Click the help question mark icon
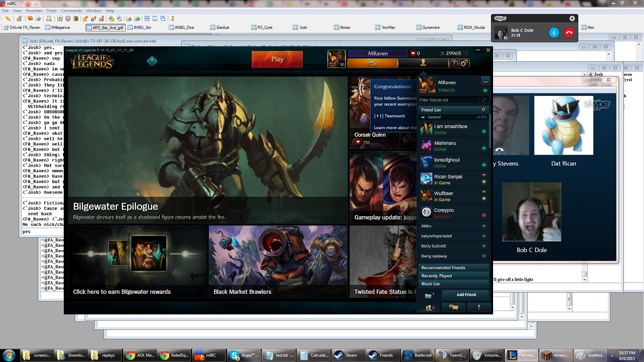644x362 pixels. tap(454, 63)
